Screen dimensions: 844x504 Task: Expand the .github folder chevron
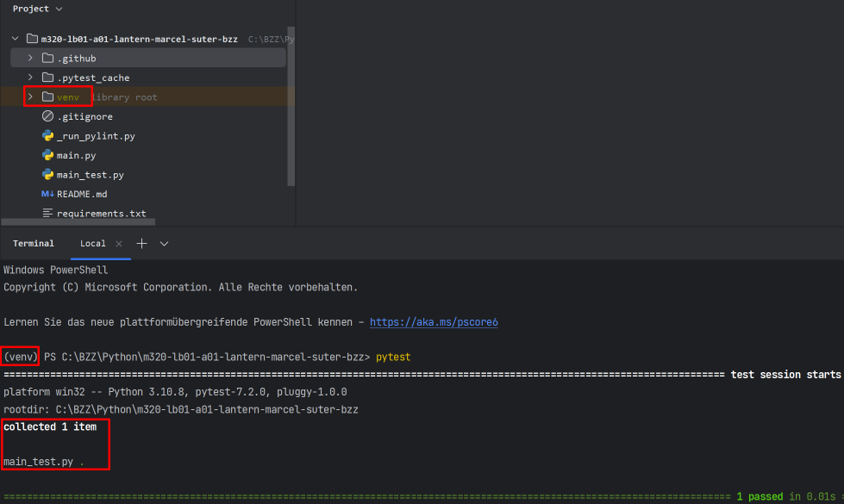coord(30,58)
